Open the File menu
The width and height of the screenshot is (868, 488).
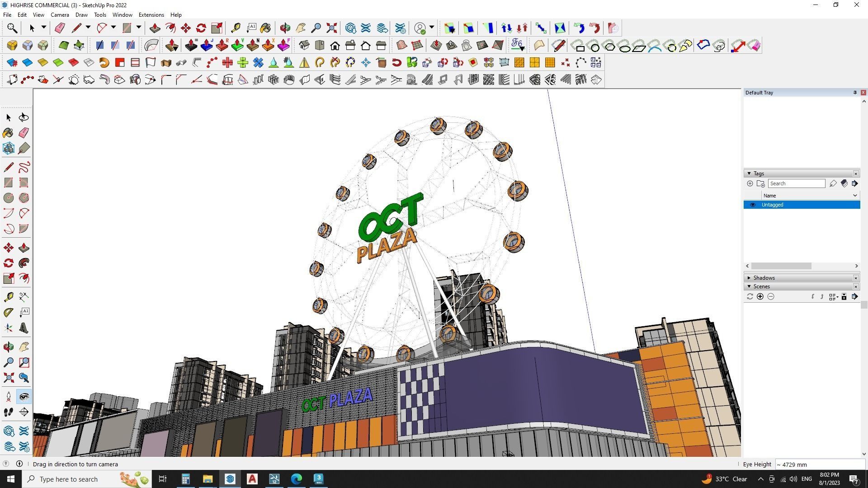click(7, 15)
